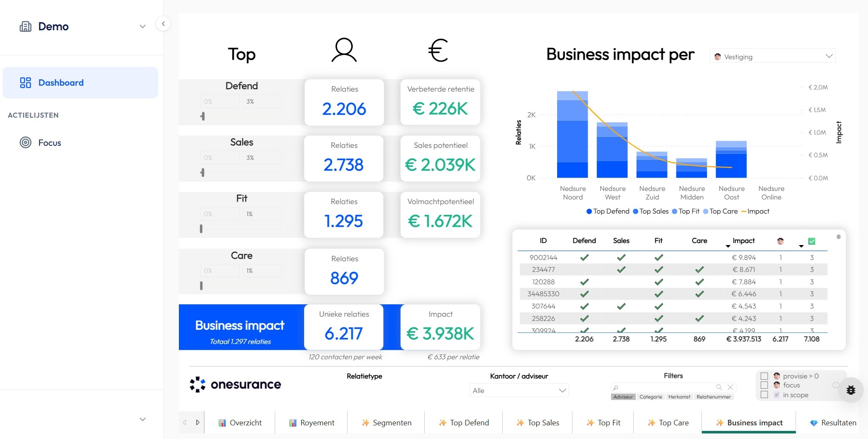Click inside the Filters search field
Screen dimensions: 868x439
[x=664, y=387]
